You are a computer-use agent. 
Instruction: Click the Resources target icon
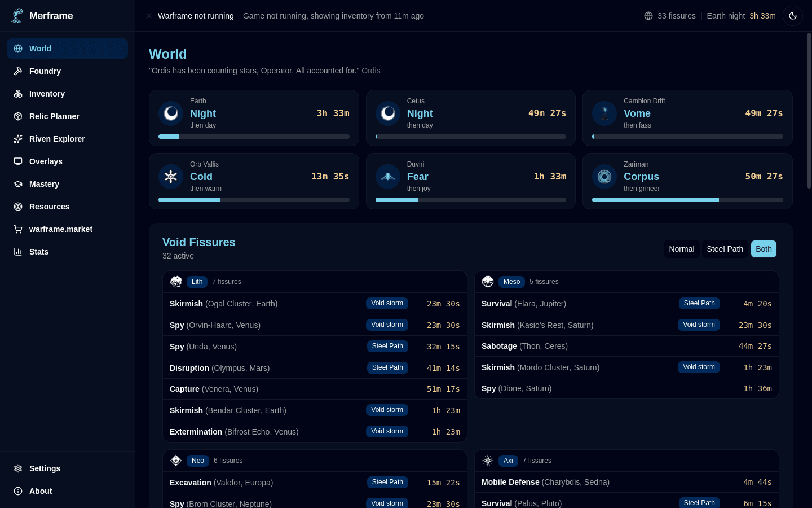(x=18, y=207)
